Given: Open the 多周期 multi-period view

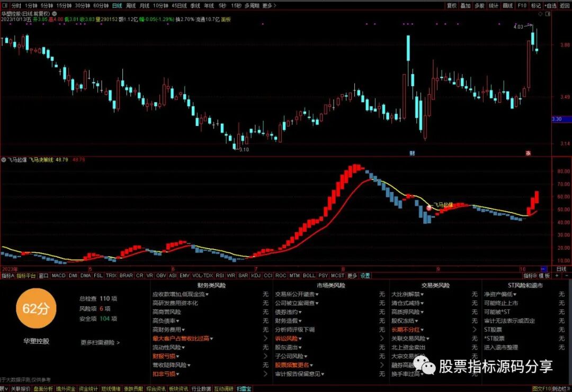Looking at the screenshot, I should point(252,6).
